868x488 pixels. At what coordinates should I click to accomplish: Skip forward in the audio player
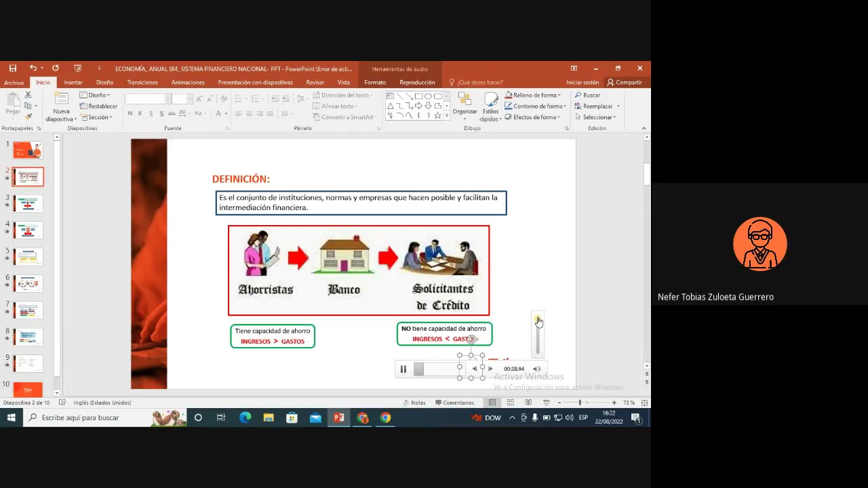[490, 369]
